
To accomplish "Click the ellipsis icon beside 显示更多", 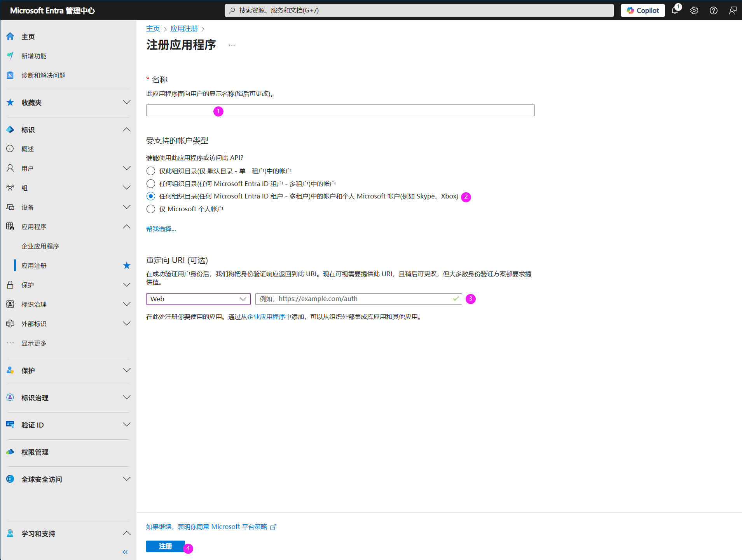I will pos(10,343).
